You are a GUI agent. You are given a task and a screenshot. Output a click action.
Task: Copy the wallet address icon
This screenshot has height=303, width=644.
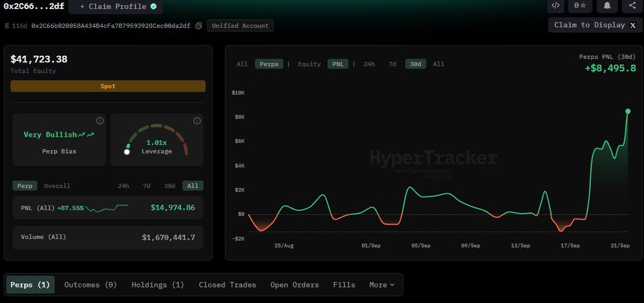coord(199,26)
